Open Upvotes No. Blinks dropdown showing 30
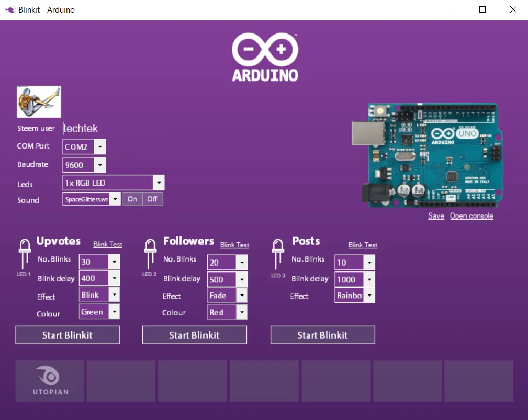The image size is (528, 420). pos(99,262)
